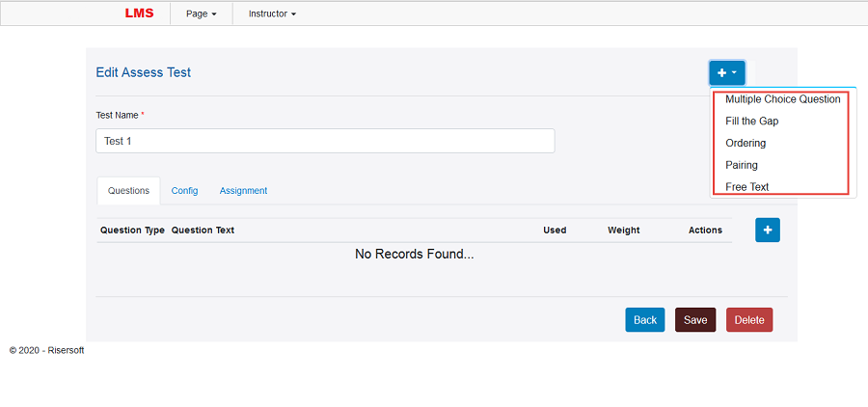Click the Weight column header

(x=623, y=231)
